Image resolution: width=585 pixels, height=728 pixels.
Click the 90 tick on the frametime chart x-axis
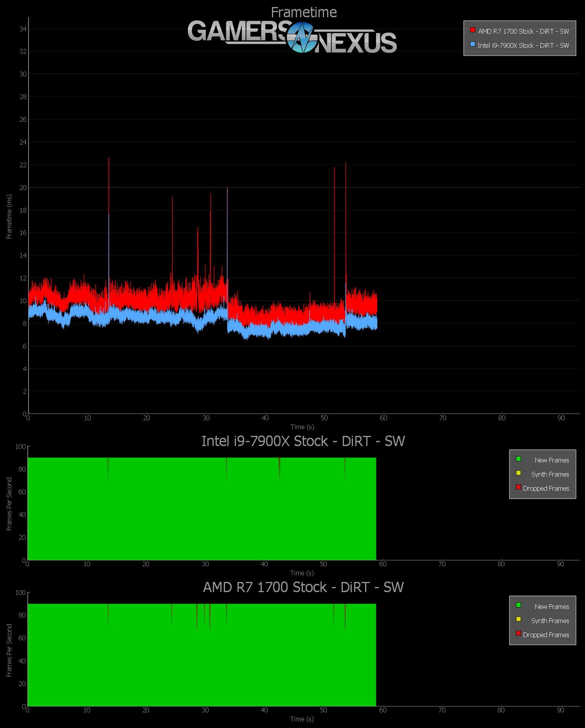click(561, 418)
